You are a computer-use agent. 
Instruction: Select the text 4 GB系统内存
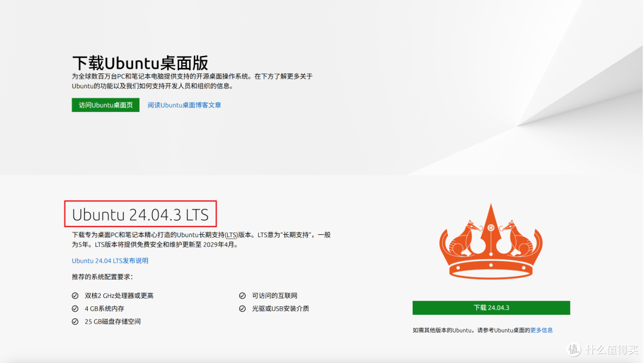104,308
